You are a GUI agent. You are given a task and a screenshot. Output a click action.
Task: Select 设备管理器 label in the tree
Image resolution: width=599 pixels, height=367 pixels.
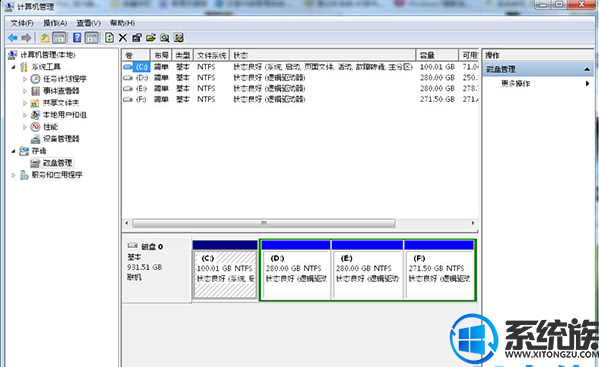[x=61, y=139]
